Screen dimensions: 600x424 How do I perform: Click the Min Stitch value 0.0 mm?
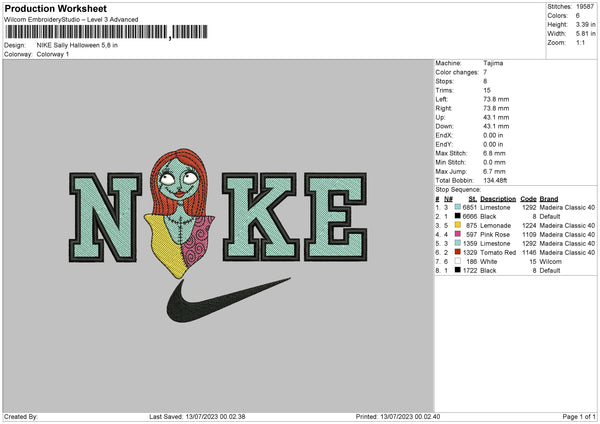coord(494,162)
